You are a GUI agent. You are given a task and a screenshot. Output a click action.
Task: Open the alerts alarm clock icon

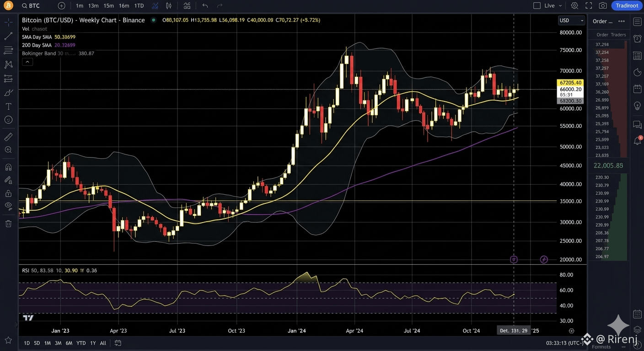click(x=637, y=38)
